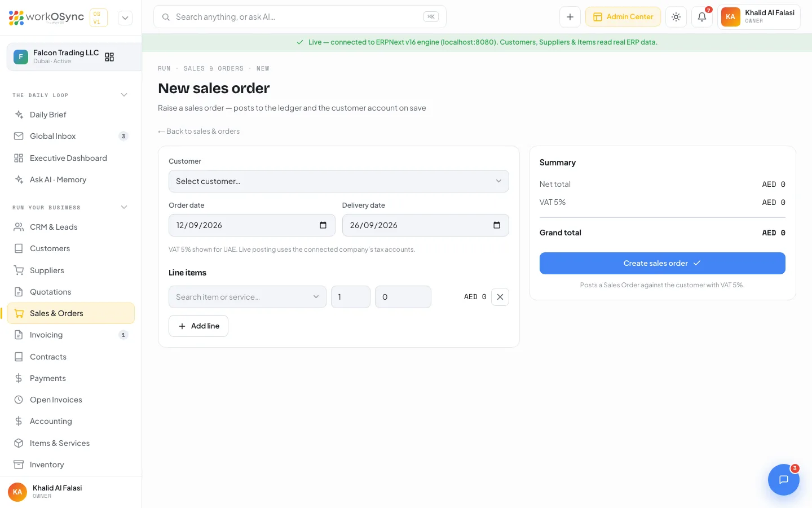
Task: Click the Add line button
Action: 198,326
